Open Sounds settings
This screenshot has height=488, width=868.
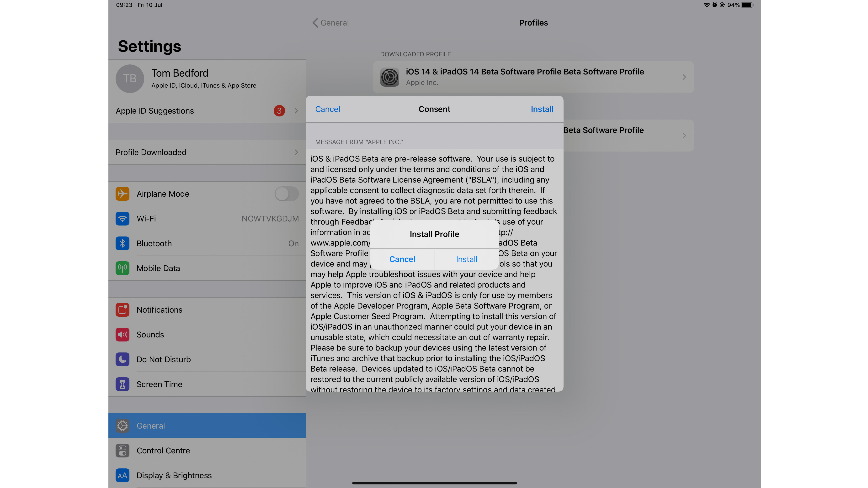(207, 335)
